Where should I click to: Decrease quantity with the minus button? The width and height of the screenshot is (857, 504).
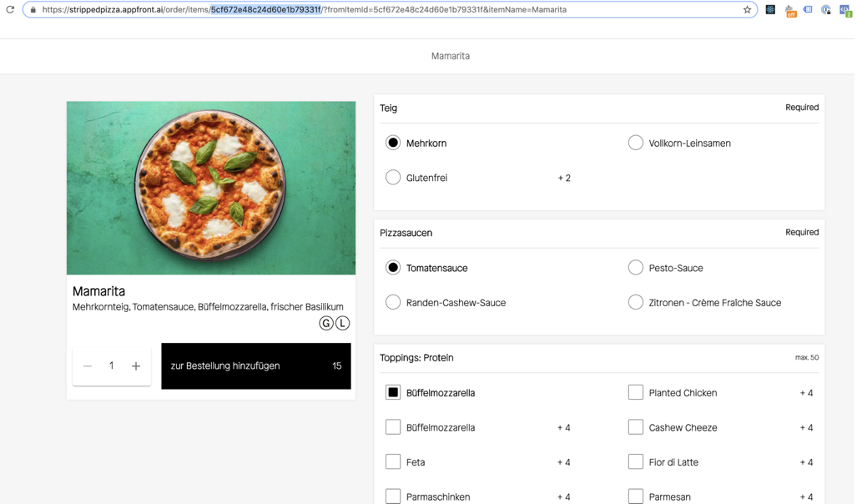(88, 365)
